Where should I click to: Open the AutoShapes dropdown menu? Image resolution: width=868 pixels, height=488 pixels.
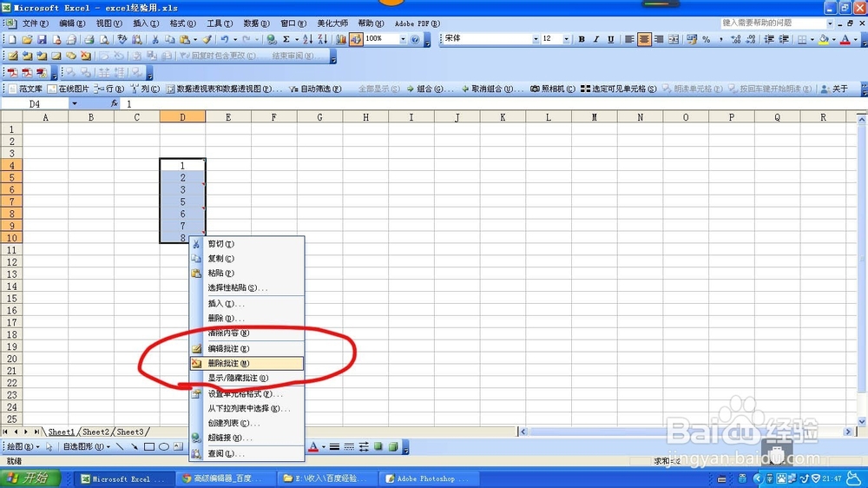(86, 446)
